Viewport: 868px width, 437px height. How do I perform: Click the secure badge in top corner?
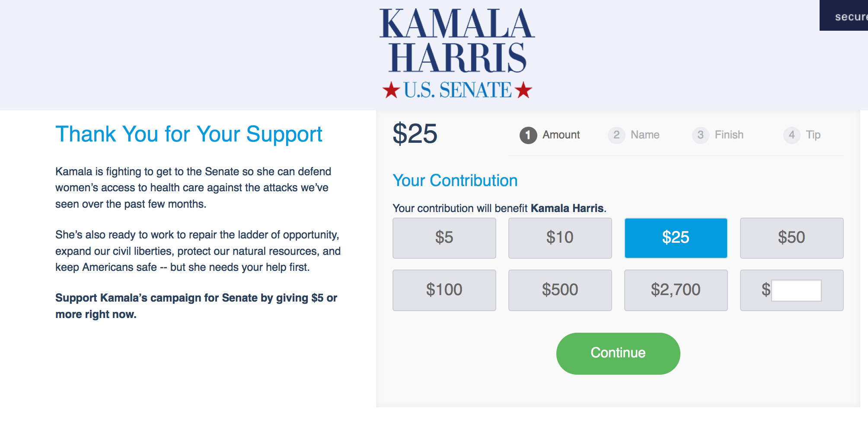[x=844, y=16]
